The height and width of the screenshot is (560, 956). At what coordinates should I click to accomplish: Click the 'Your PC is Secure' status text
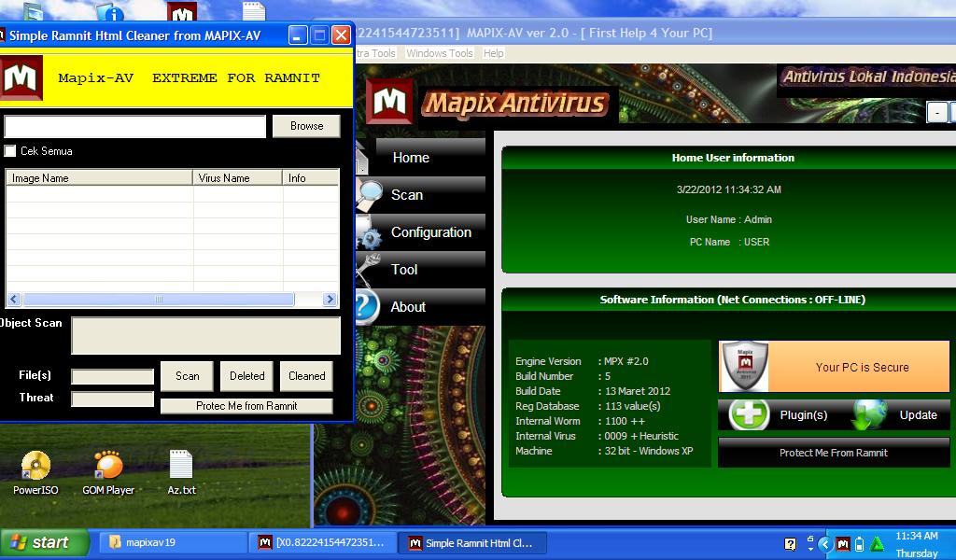click(x=862, y=368)
